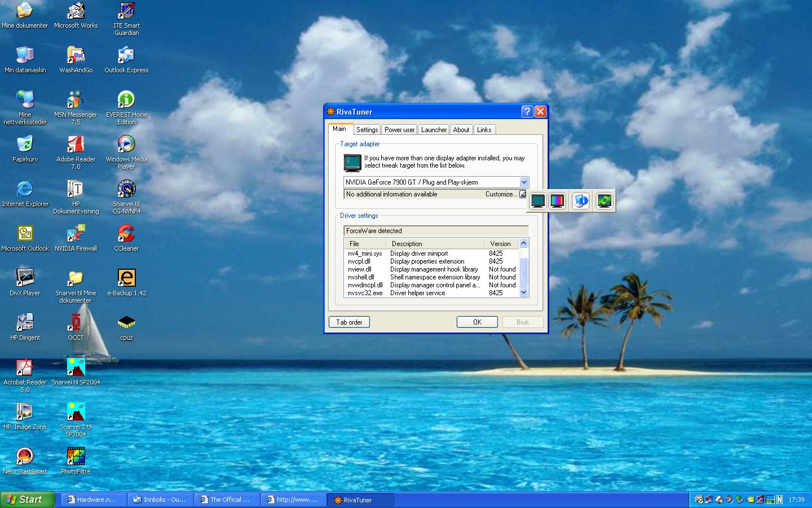Select the Snarvei til CG-NVNF4 icon
812x508 pixels.
[x=126, y=197]
